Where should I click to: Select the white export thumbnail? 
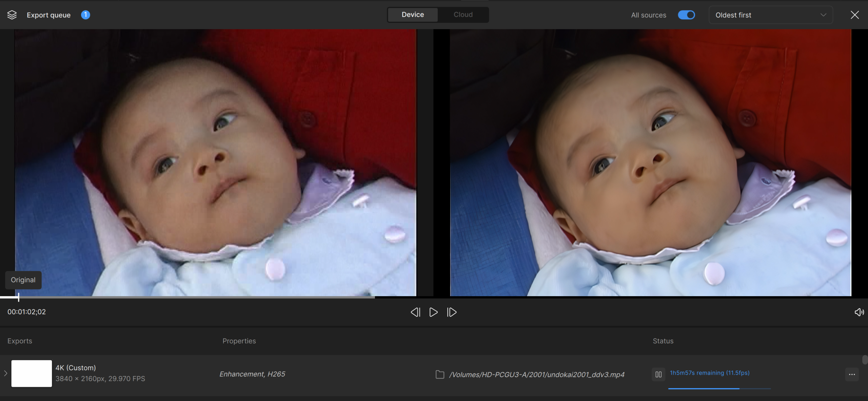click(x=32, y=374)
